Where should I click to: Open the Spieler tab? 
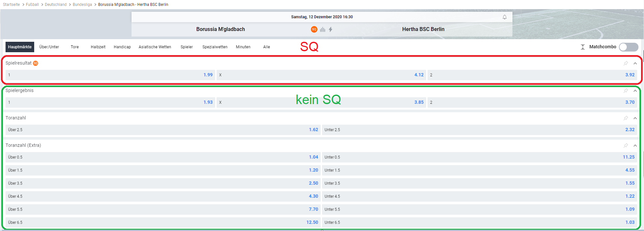click(187, 47)
